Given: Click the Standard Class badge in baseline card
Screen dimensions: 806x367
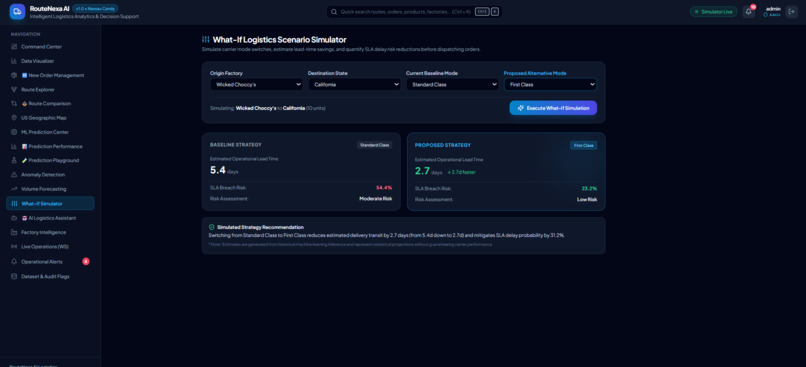Looking at the screenshot, I should tap(375, 145).
